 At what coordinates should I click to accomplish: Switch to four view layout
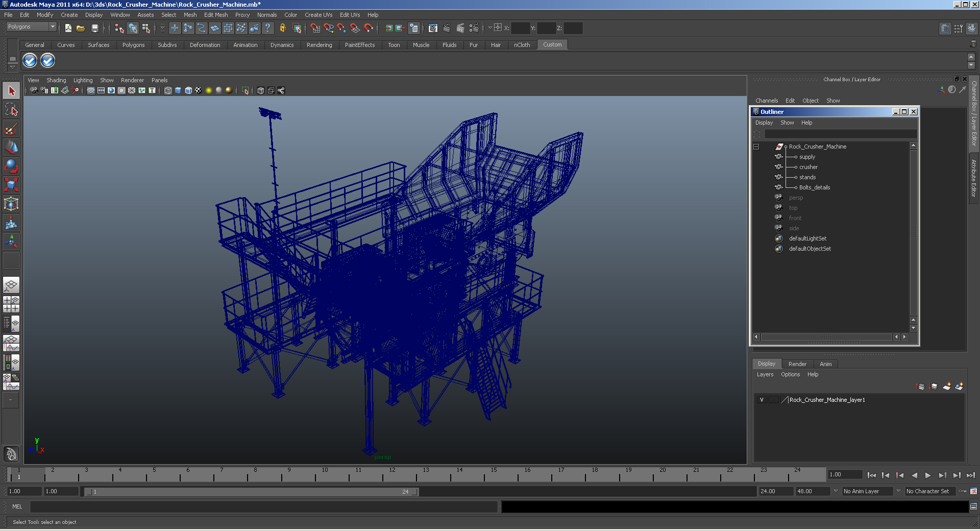coord(11,304)
